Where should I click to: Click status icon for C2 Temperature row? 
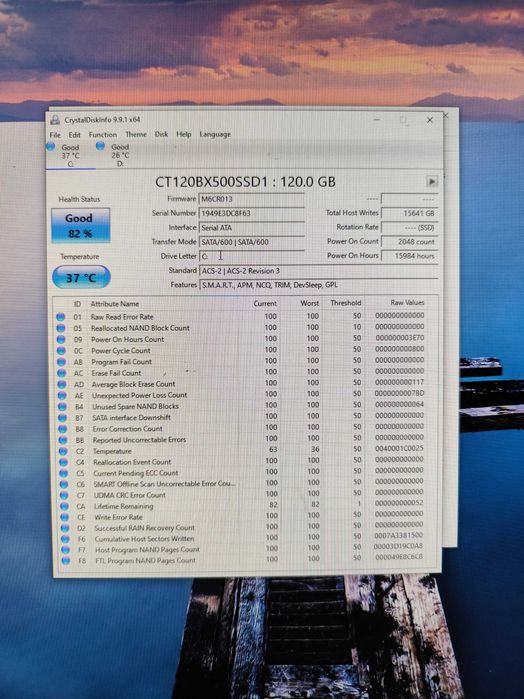[63, 451]
